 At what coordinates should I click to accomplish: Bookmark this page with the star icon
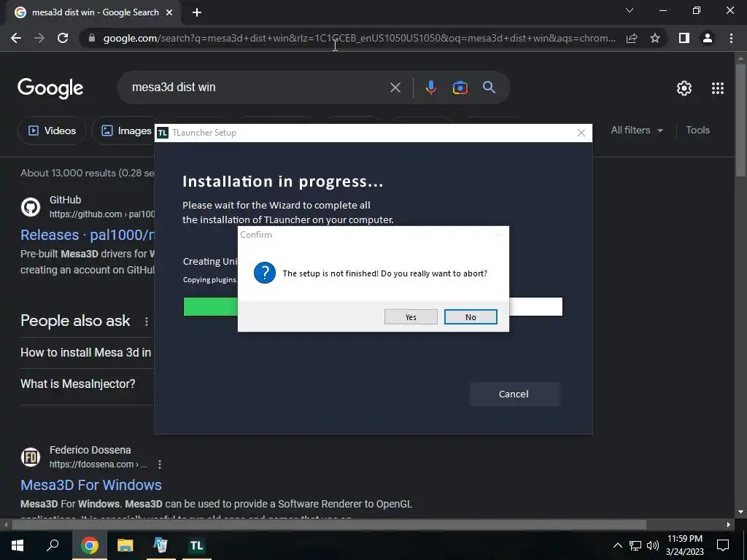click(655, 38)
